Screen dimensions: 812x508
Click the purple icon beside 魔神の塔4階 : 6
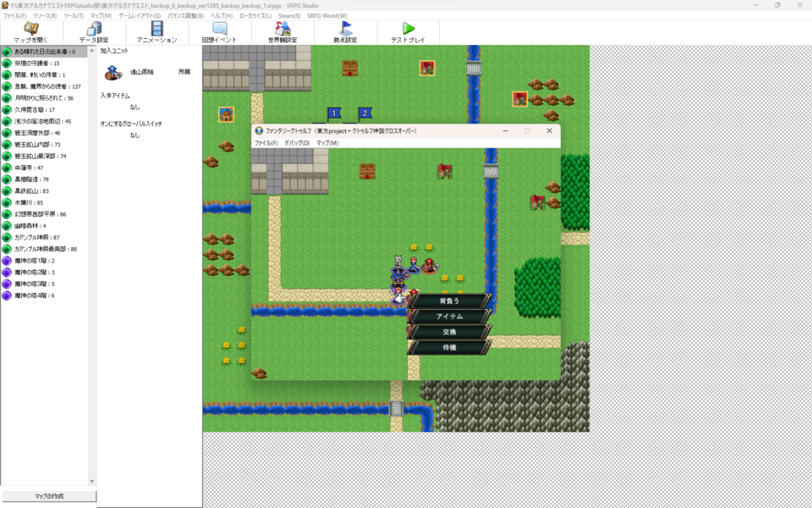(7, 295)
